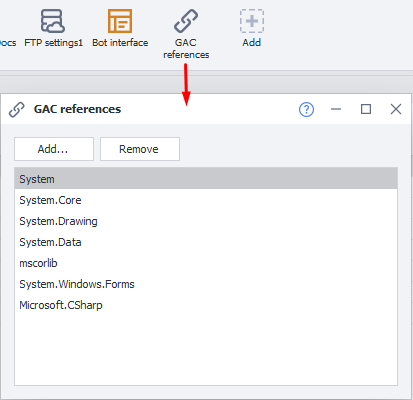Click the Remove button
The height and width of the screenshot is (400, 413).
point(140,149)
